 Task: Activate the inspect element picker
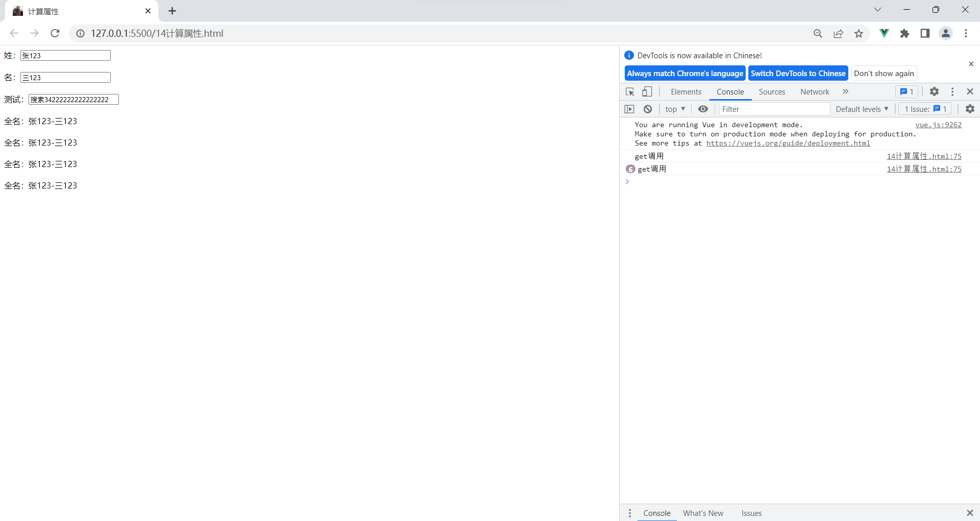630,92
